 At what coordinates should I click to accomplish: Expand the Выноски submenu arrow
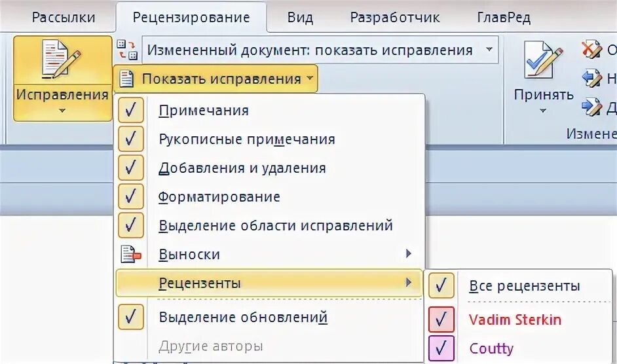(x=409, y=254)
